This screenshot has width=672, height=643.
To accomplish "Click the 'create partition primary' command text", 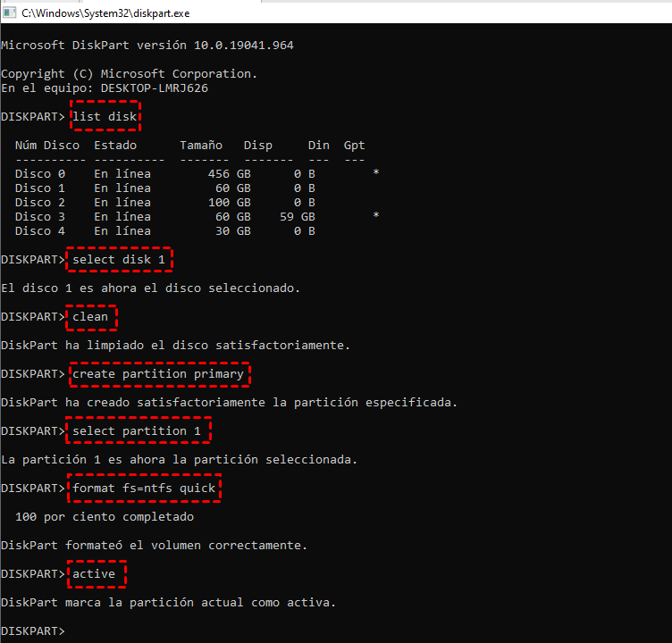I will pyautogui.click(x=158, y=374).
